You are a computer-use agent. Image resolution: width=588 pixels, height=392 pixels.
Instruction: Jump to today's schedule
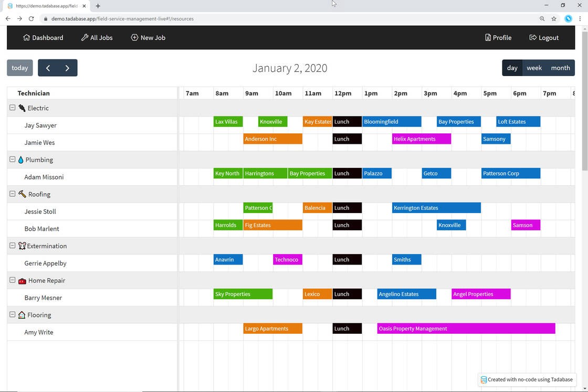[x=19, y=67]
